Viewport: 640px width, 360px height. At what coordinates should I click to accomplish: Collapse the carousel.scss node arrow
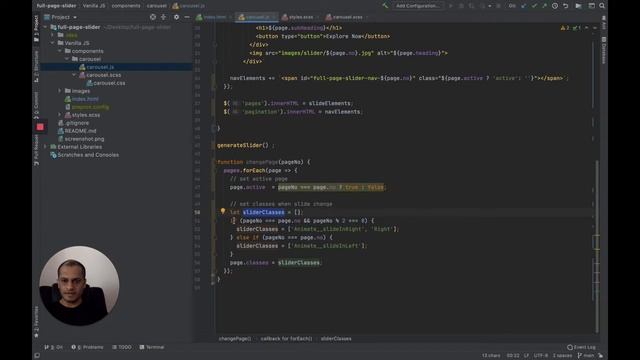(x=74, y=75)
